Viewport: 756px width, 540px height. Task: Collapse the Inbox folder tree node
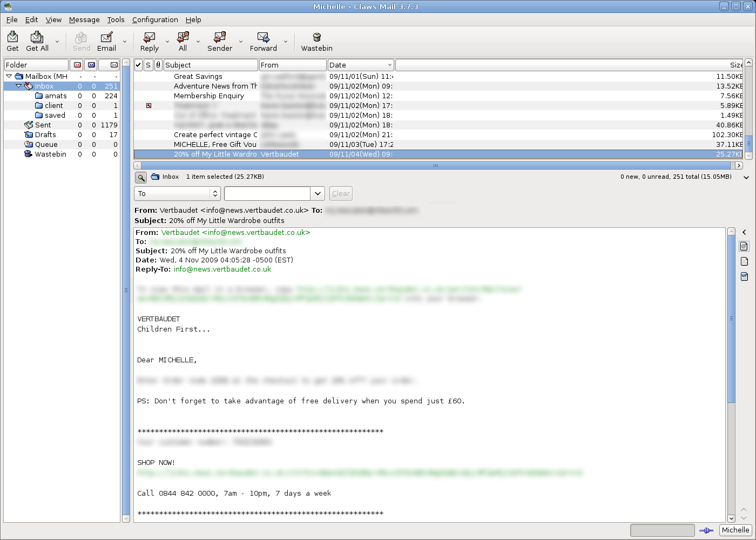point(18,86)
